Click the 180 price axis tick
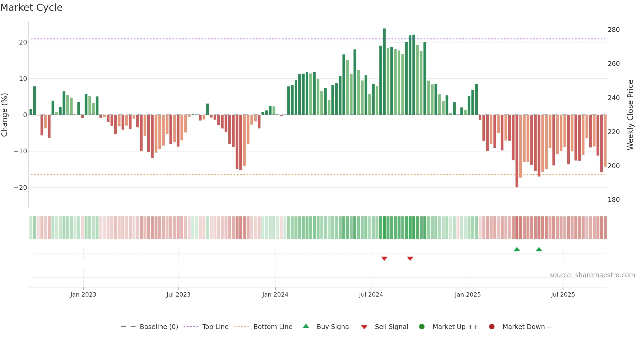Image resolution: width=644 pixels, height=362 pixels. pyautogui.click(x=614, y=200)
